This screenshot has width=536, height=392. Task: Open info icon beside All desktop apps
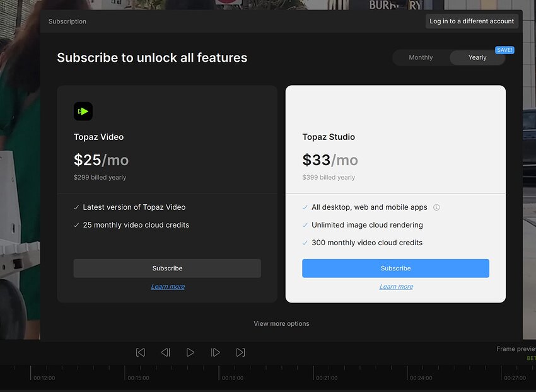point(436,207)
